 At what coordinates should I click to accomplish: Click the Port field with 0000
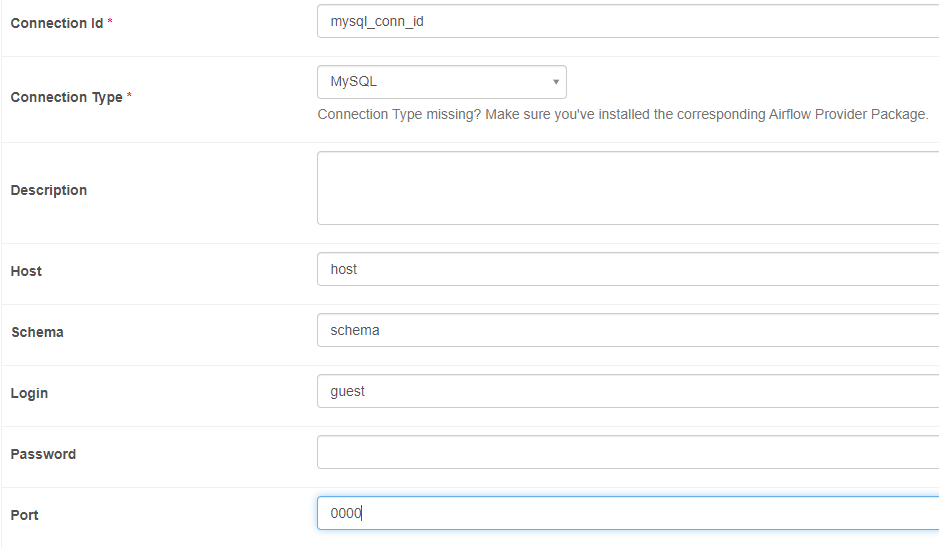(628, 513)
